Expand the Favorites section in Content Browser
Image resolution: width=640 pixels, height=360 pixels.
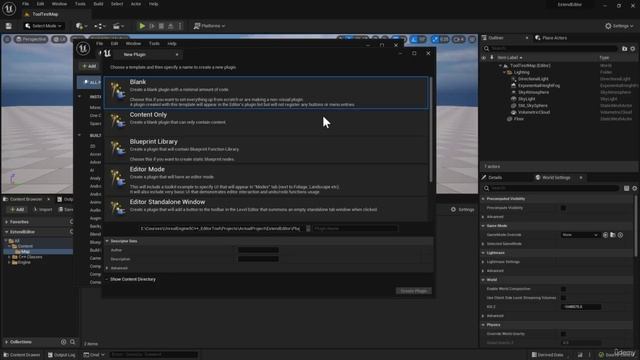pos(7,222)
